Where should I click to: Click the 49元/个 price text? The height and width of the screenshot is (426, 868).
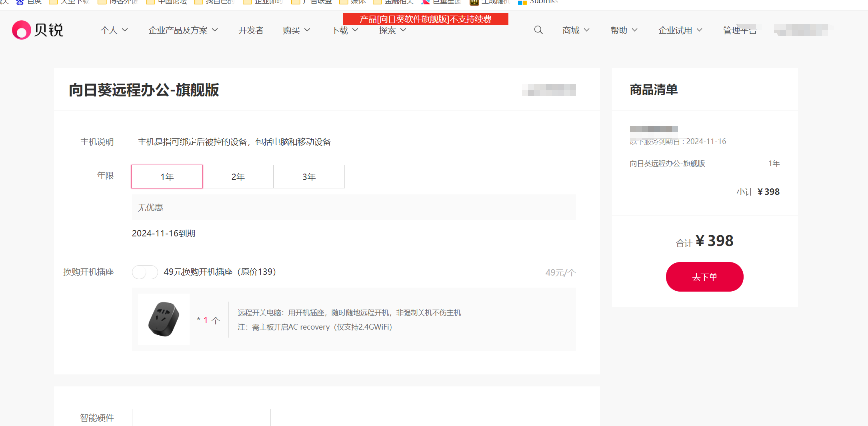[x=561, y=272]
